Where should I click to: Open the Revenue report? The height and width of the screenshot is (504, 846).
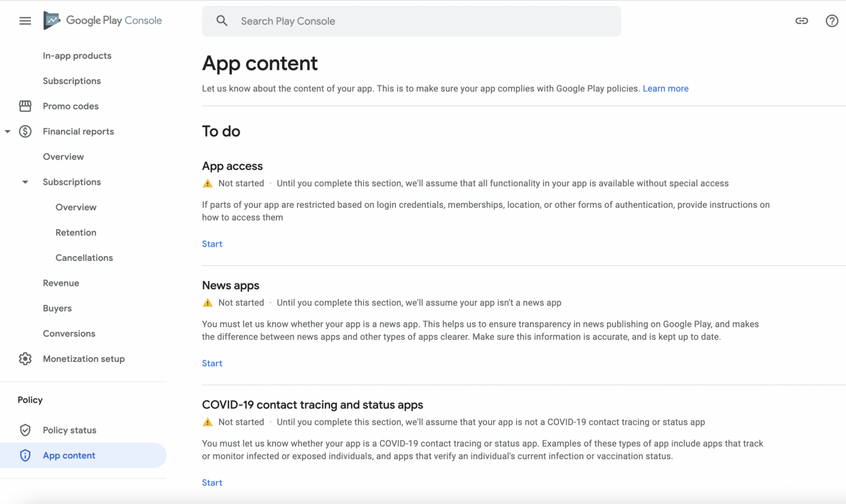point(61,283)
